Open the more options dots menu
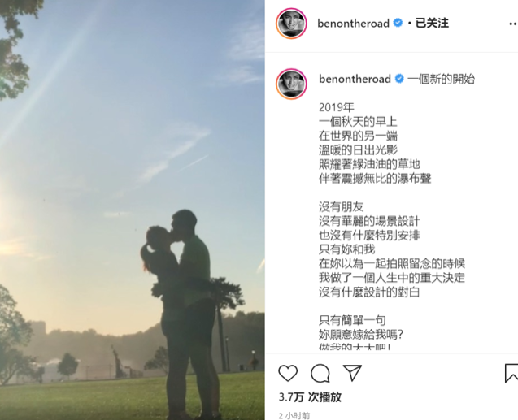 [513, 24]
